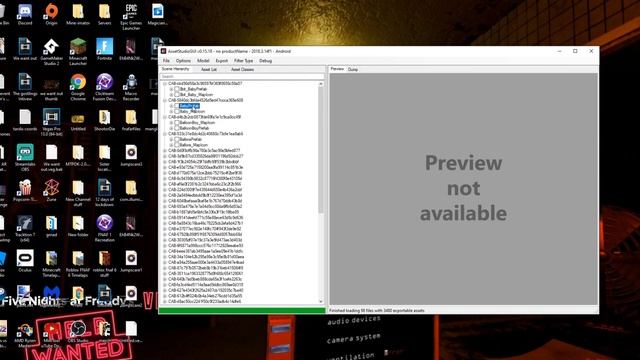
Task: Click the tree scrollbar down arrow
Action: tap(321, 302)
